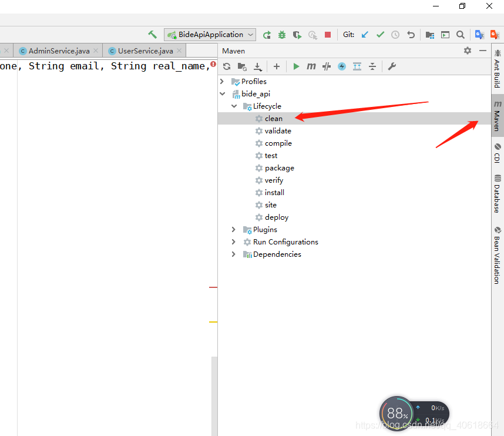The height and width of the screenshot is (436, 504).
Task: Download sources and documentation icon
Action: [257, 66]
